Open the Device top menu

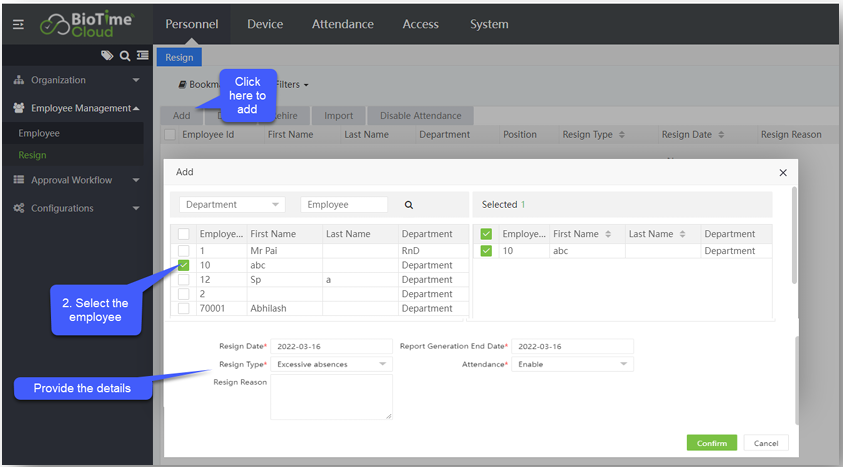[265, 24]
